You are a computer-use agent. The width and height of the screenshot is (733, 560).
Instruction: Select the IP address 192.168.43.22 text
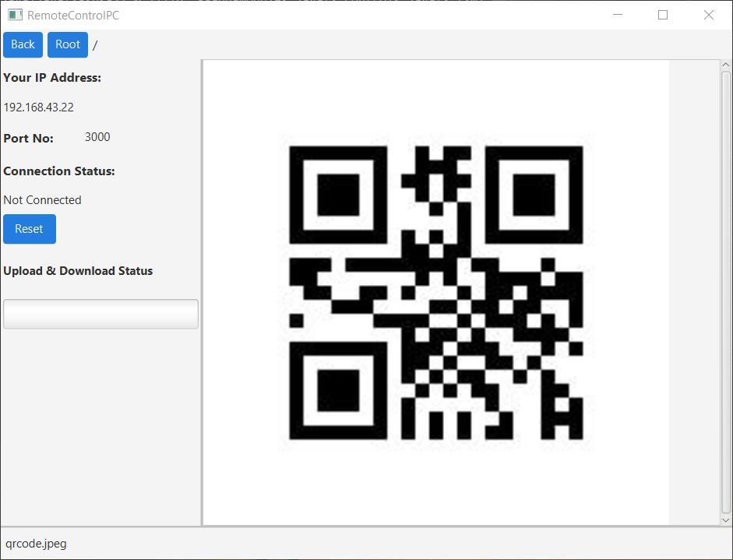click(39, 107)
